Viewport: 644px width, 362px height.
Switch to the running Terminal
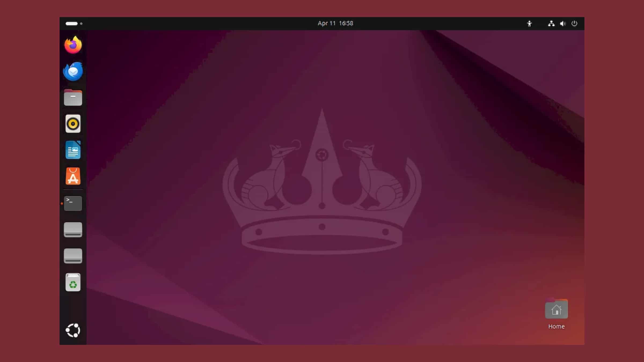pos(73,203)
